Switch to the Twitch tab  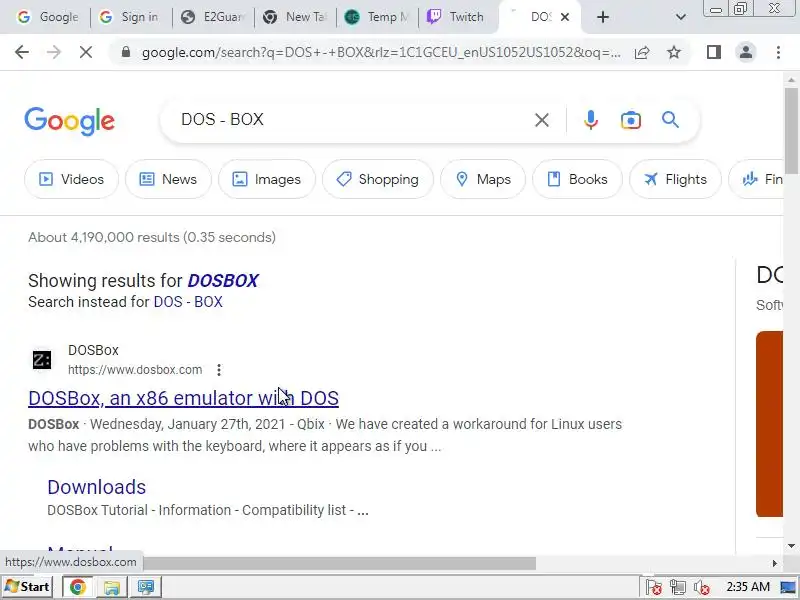click(x=459, y=17)
